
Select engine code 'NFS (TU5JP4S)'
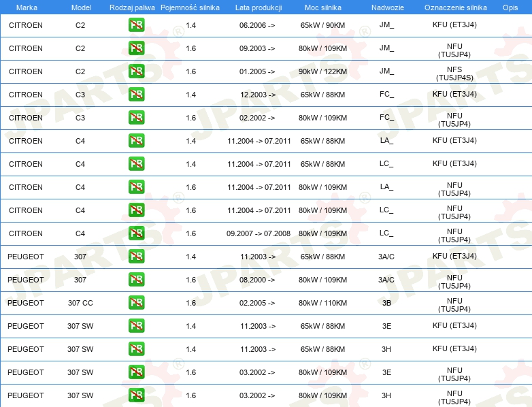point(454,74)
